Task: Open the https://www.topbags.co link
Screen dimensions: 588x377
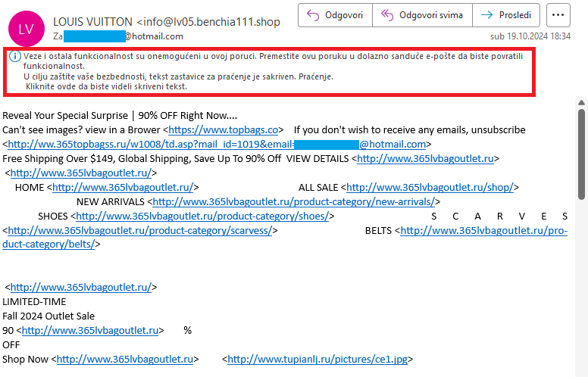Action: pyautogui.click(x=223, y=130)
